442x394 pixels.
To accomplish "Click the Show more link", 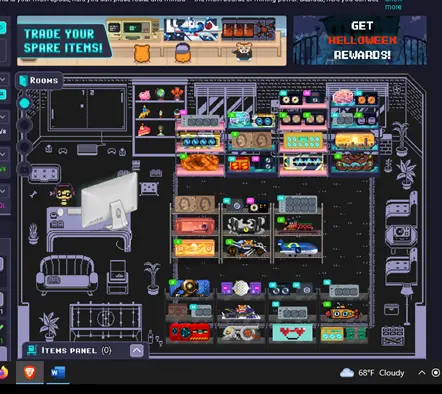I will (393, 5).
